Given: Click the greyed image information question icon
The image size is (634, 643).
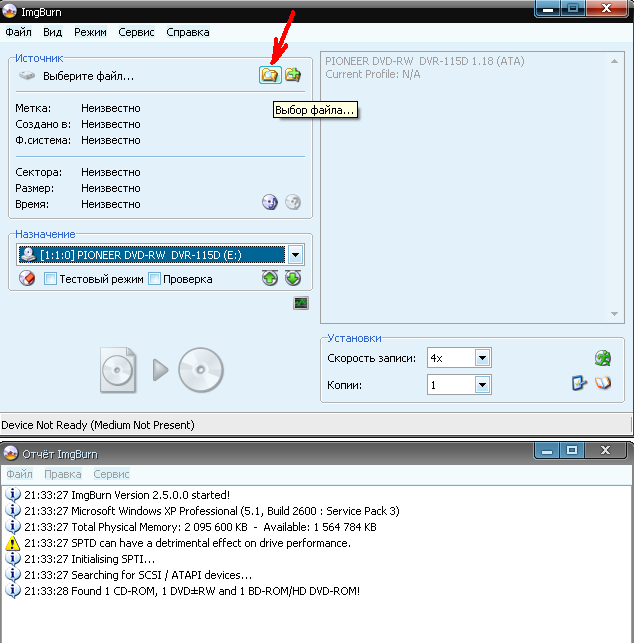Looking at the screenshot, I should 293,202.
